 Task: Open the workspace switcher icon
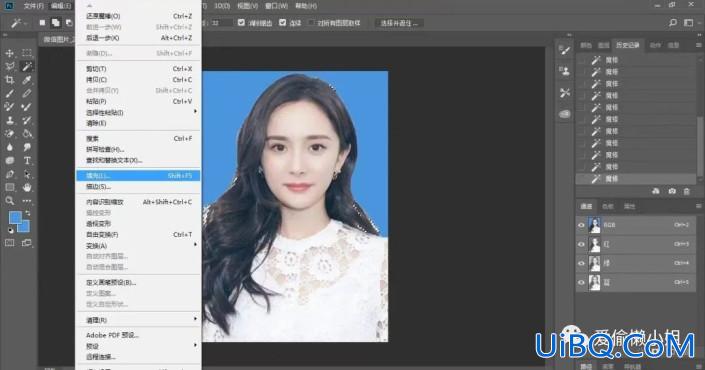pyautogui.click(x=688, y=22)
